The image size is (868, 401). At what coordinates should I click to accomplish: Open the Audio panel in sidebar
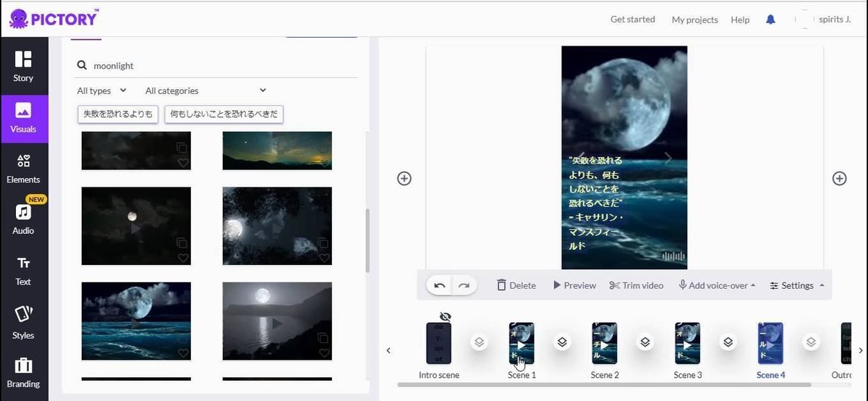pyautogui.click(x=23, y=220)
